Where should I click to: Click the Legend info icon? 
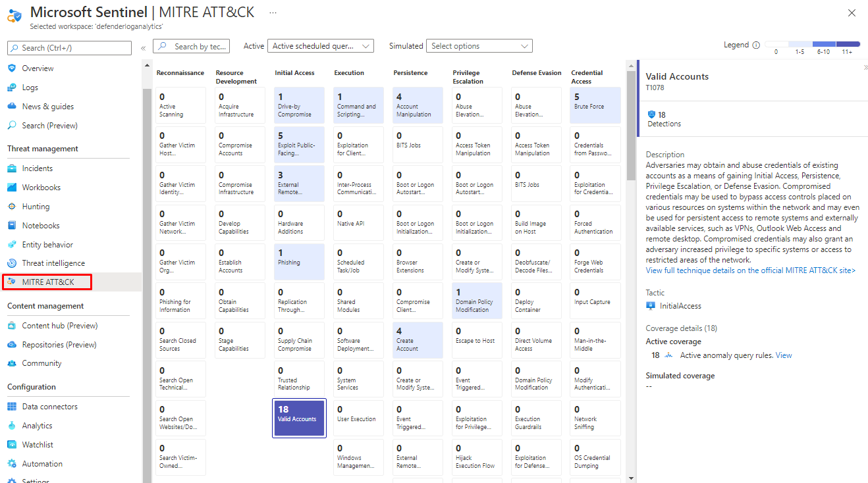756,45
